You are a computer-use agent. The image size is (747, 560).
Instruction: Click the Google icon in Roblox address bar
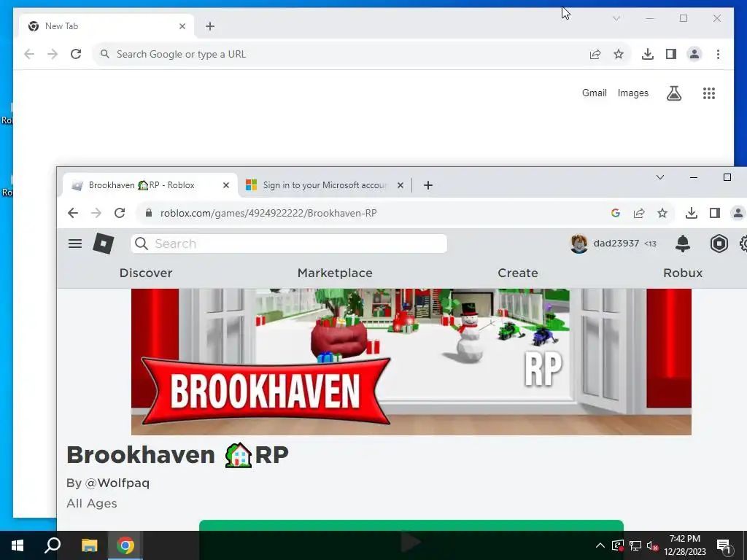pos(616,213)
